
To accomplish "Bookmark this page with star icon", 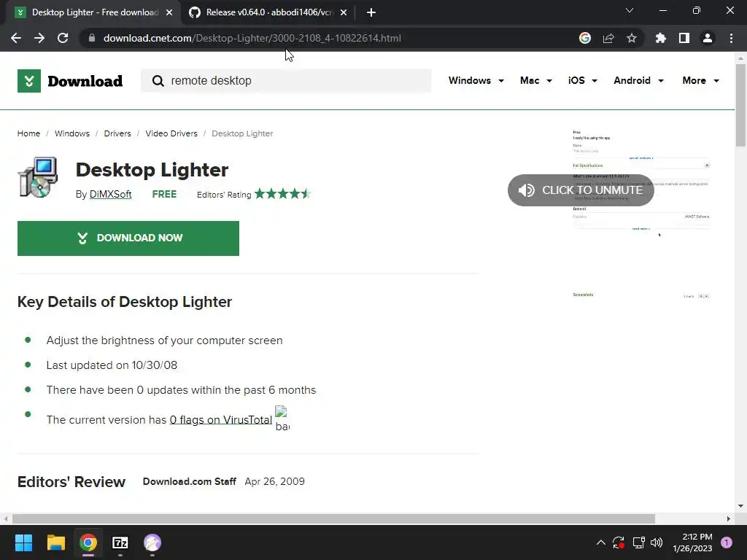I will 632,38.
